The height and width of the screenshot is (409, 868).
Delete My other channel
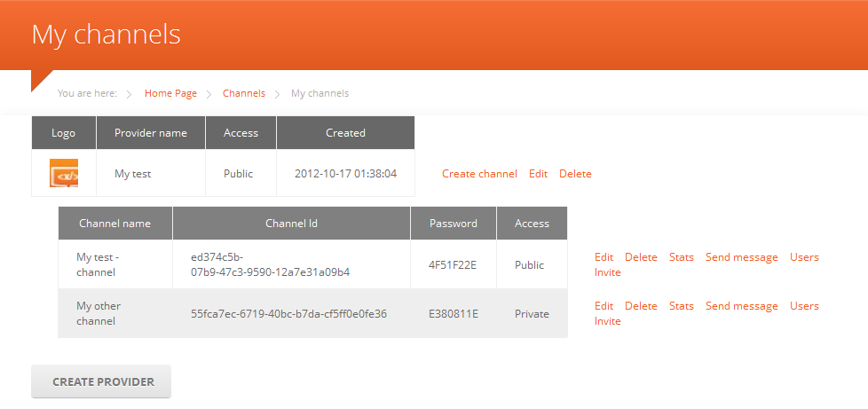(x=641, y=306)
